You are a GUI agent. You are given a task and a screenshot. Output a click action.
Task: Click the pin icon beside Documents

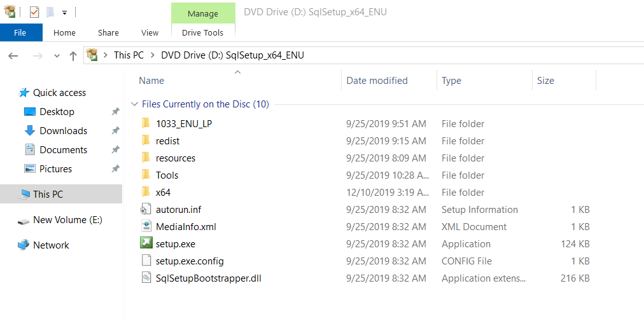tap(115, 150)
